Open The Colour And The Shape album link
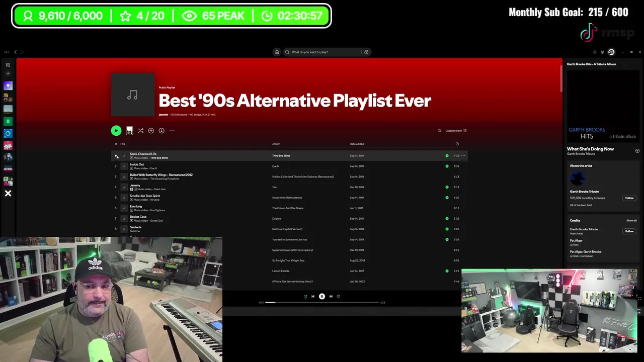Screen dimensions: 644x362 pyautogui.click(x=288, y=208)
